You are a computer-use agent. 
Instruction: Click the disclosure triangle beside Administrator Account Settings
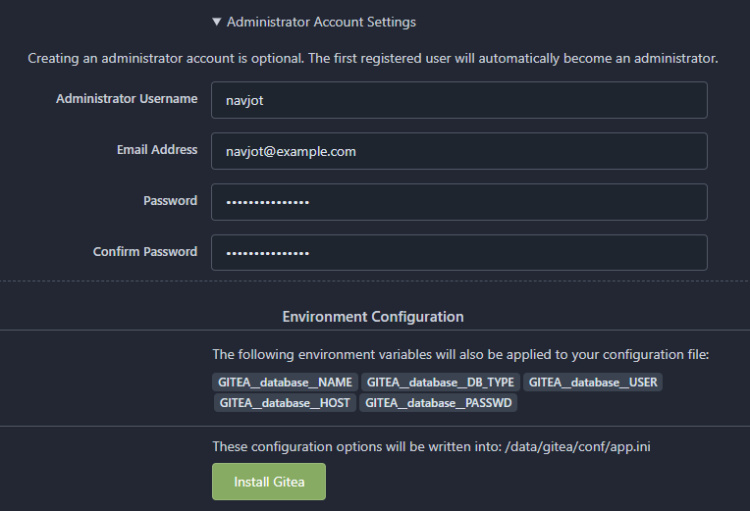217,22
